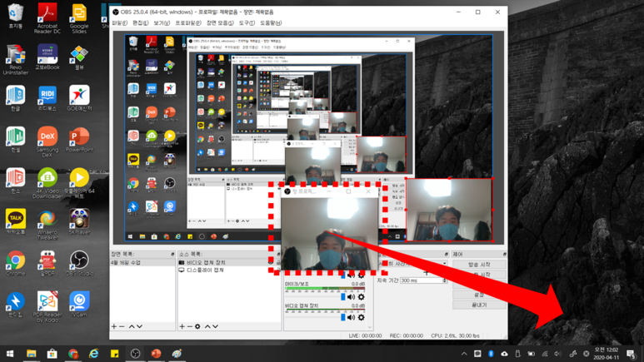644x362 pixels.
Task: Open the 도구(T) menu
Action: point(247,23)
